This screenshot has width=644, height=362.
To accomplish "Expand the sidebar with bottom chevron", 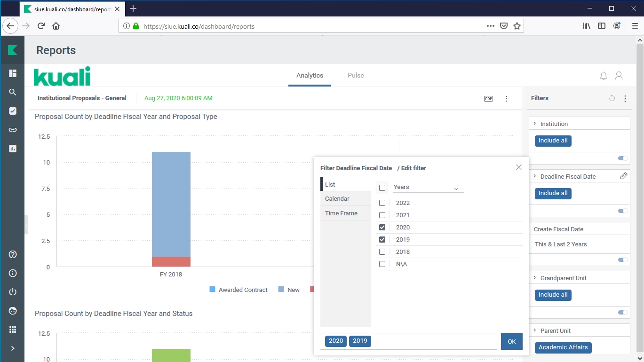I will pyautogui.click(x=13, y=348).
